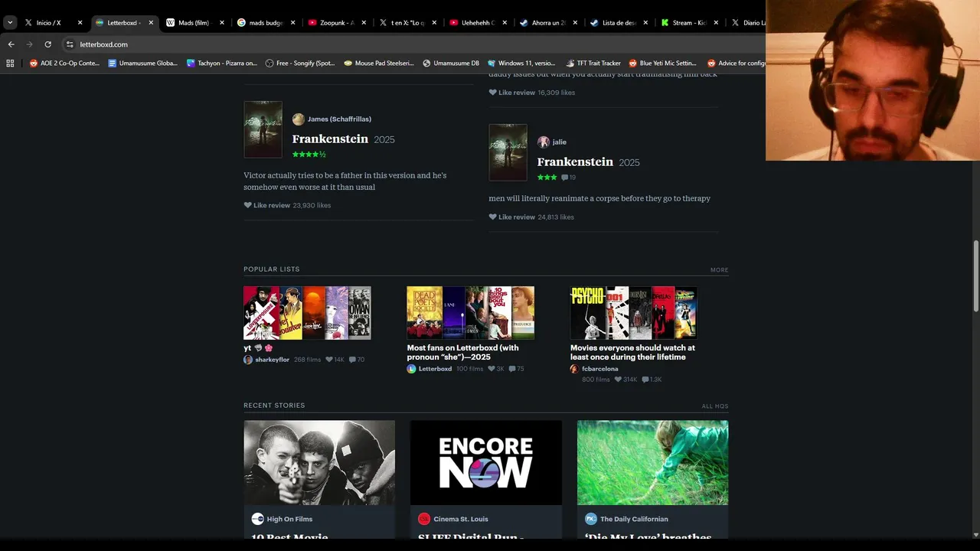Open comments icon with 19 on jalie's review
The width and height of the screenshot is (980, 551).
[568, 178]
